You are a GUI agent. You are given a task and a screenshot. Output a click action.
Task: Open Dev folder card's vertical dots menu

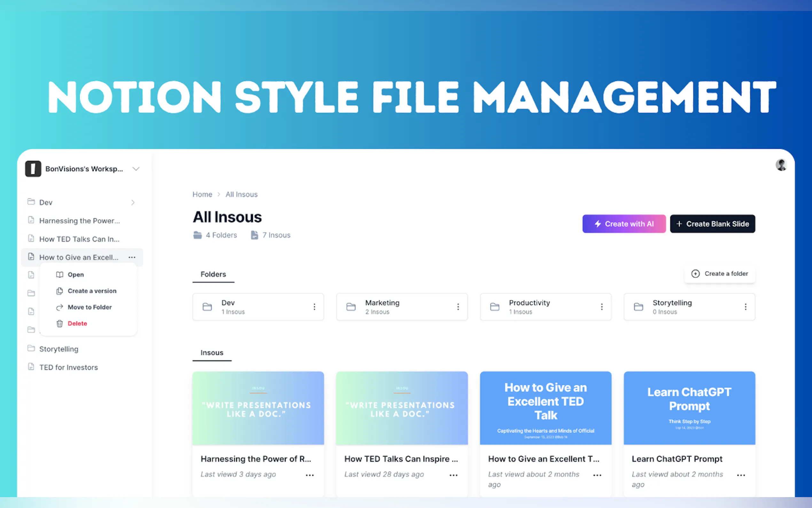click(x=314, y=307)
